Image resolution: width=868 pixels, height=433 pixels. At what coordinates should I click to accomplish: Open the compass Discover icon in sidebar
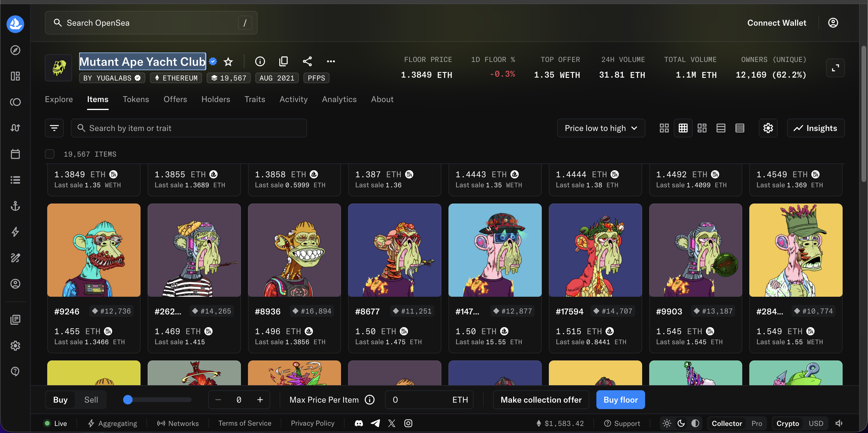point(15,50)
